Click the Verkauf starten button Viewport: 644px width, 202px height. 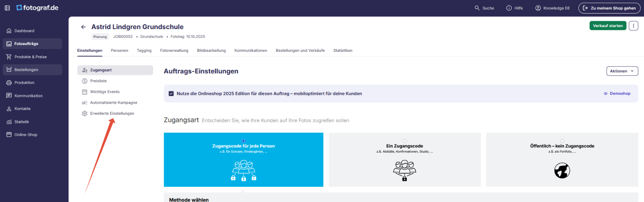click(x=608, y=26)
